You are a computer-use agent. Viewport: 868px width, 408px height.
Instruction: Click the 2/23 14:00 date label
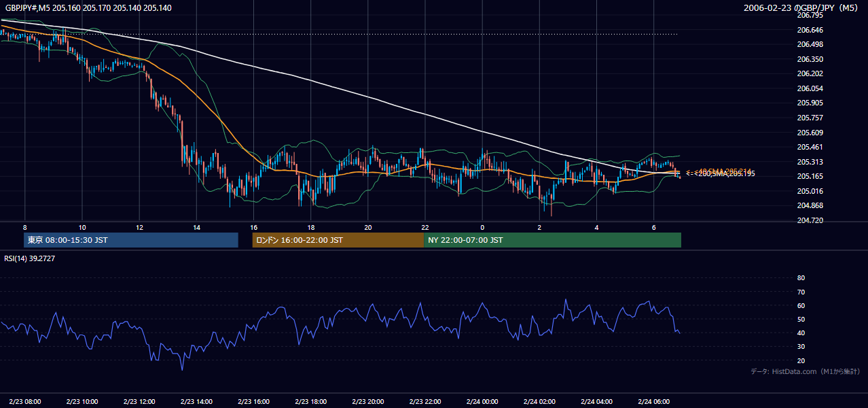[x=196, y=402]
